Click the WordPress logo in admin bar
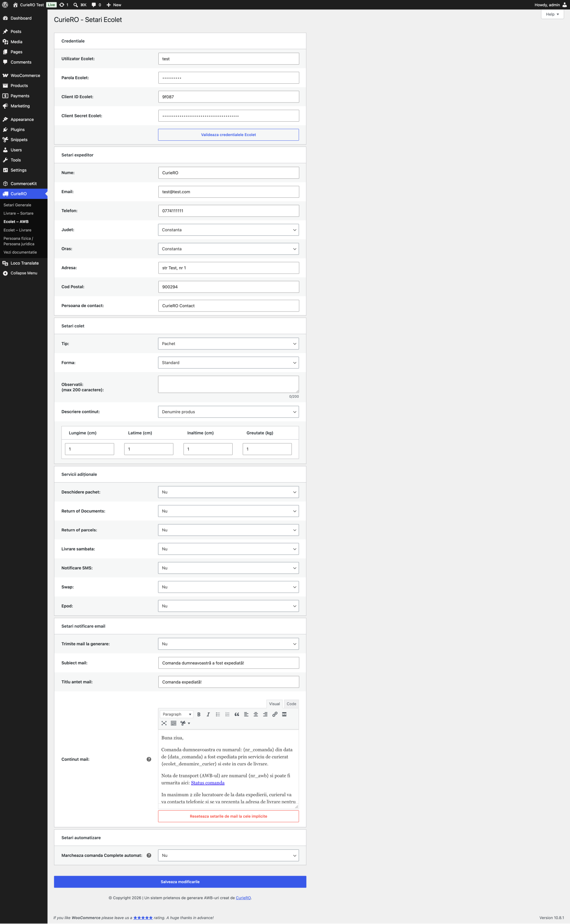 [5, 5]
